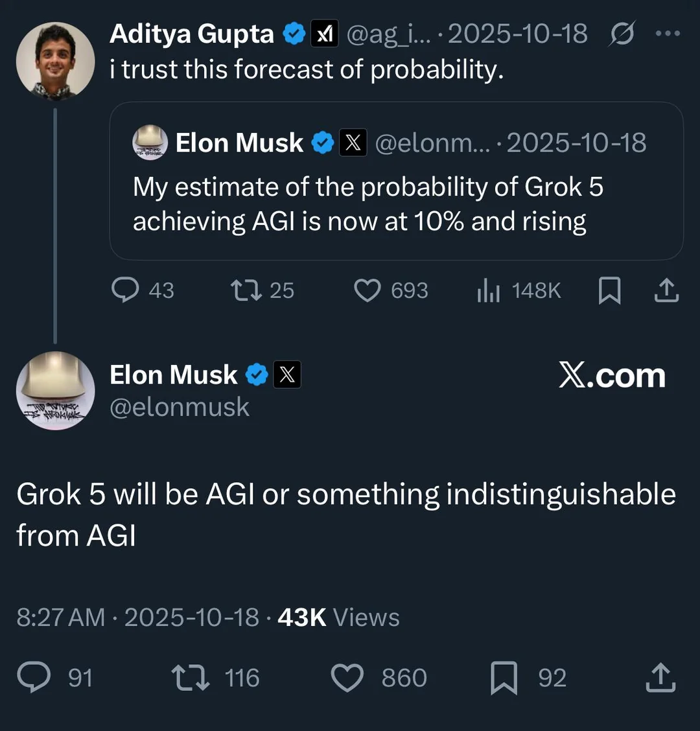Reply to Elon Musk's post with 91 replies
The width and height of the screenshot is (700, 731).
coord(34,678)
